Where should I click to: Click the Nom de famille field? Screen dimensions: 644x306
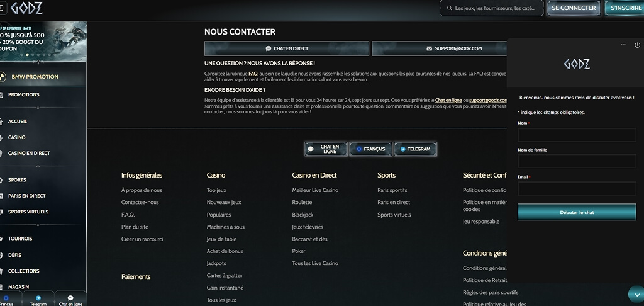[x=577, y=161]
